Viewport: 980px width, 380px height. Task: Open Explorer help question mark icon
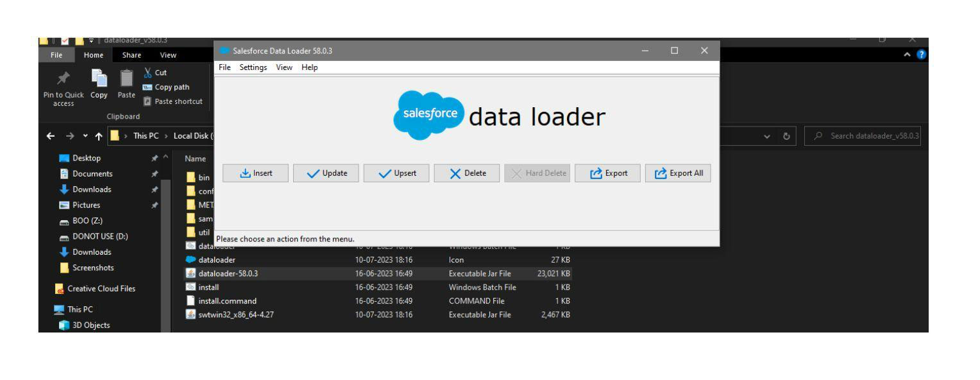922,55
